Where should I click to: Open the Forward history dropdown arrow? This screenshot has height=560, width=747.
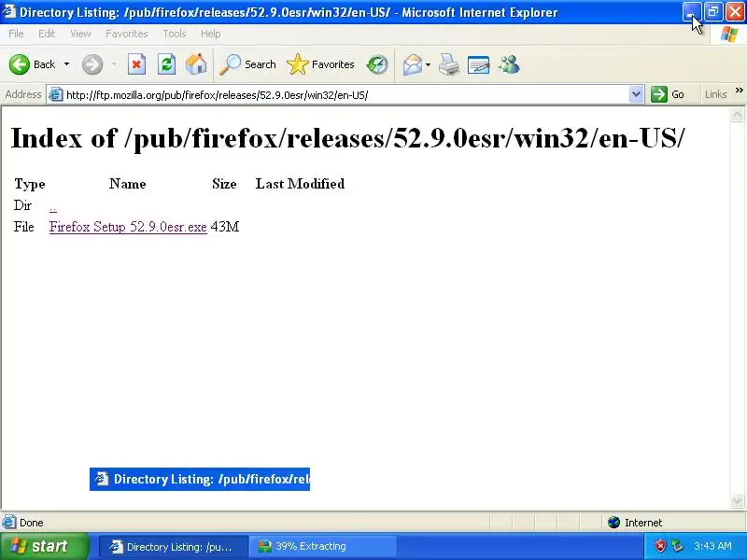point(114,64)
